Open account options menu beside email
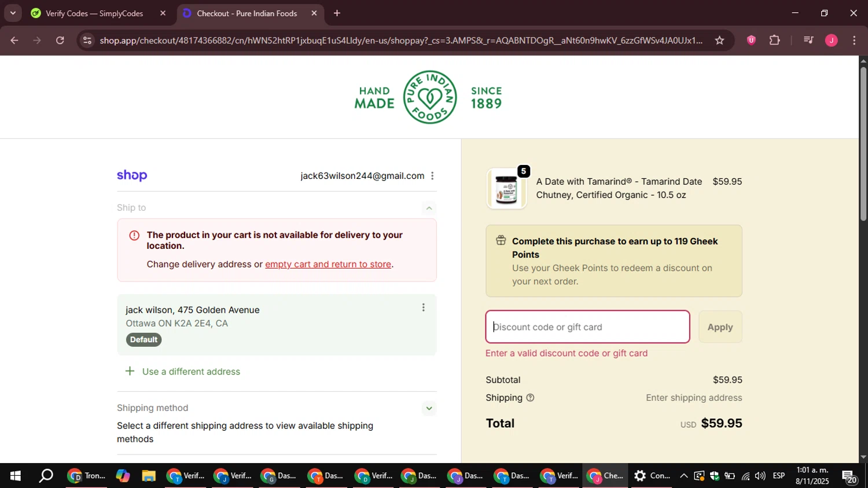The image size is (868, 488). pos(432,176)
